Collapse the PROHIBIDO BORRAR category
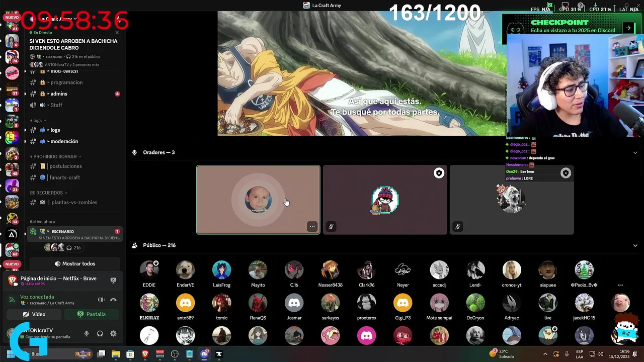This screenshot has width=644, height=362. (x=55, y=156)
